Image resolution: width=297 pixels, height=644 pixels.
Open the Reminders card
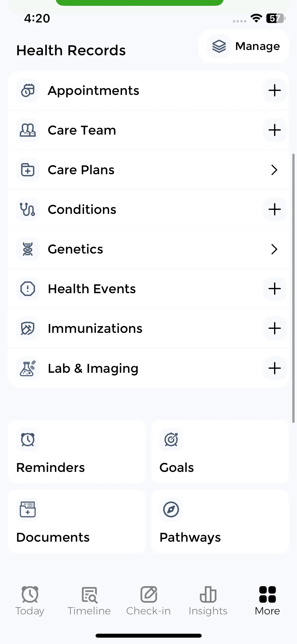pos(77,452)
